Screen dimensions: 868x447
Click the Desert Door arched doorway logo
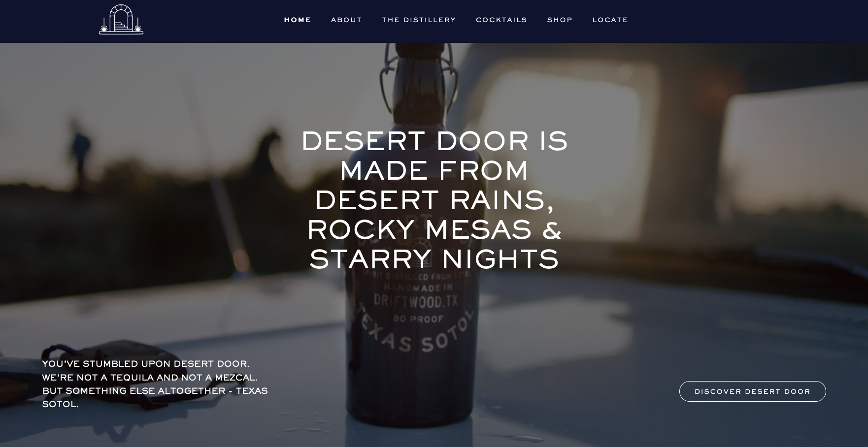(x=121, y=20)
